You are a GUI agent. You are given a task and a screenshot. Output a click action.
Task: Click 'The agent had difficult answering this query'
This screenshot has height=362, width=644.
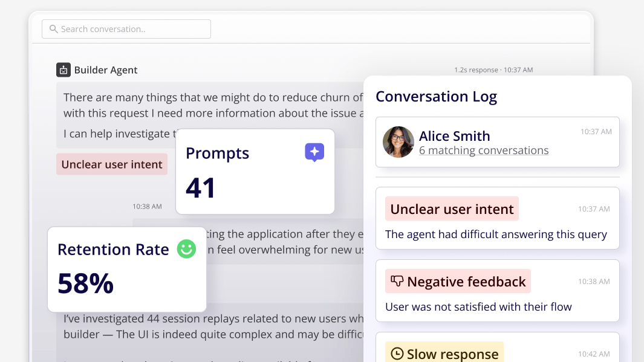click(496, 234)
